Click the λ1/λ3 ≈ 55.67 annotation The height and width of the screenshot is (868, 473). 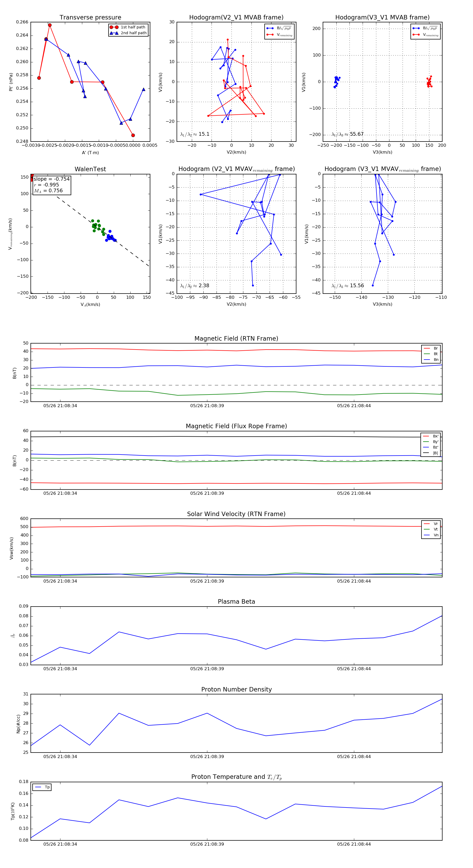(347, 134)
